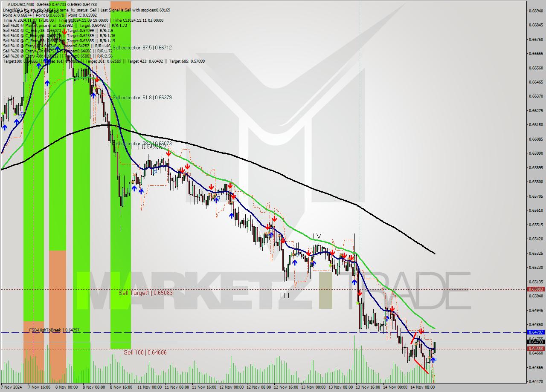Click the '13 Nov 00:00' time label

[x=313, y=387]
